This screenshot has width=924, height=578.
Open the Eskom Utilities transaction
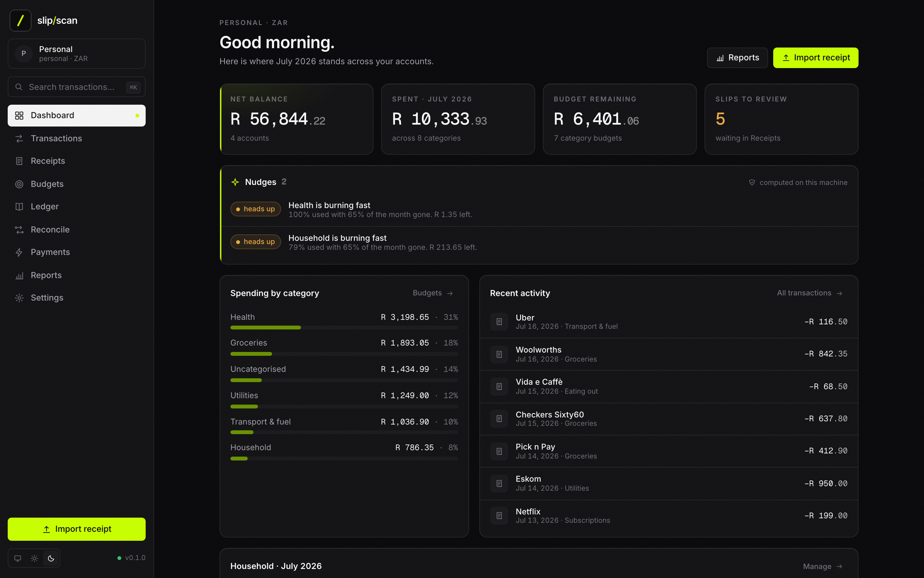coord(669,484)
